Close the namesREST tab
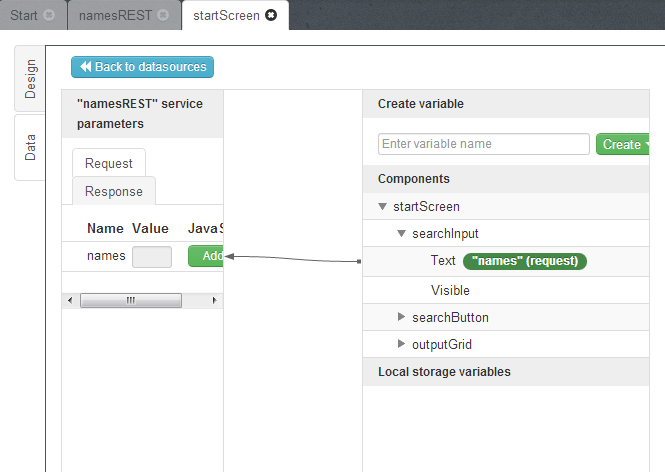This screenshot has height=472, width=665. 163,15
